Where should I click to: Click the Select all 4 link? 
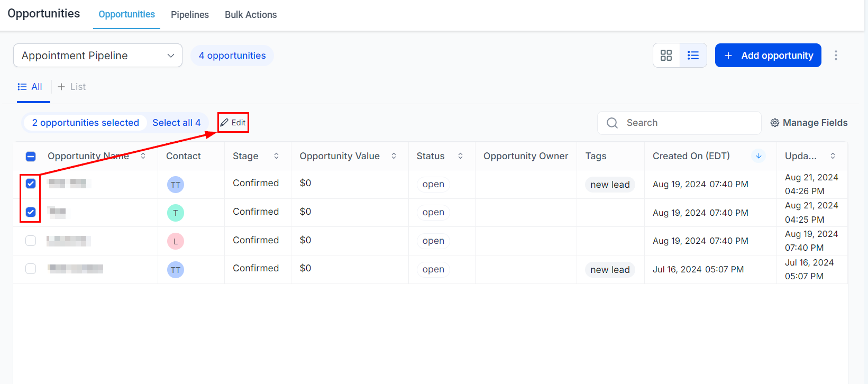click(176, 123)
